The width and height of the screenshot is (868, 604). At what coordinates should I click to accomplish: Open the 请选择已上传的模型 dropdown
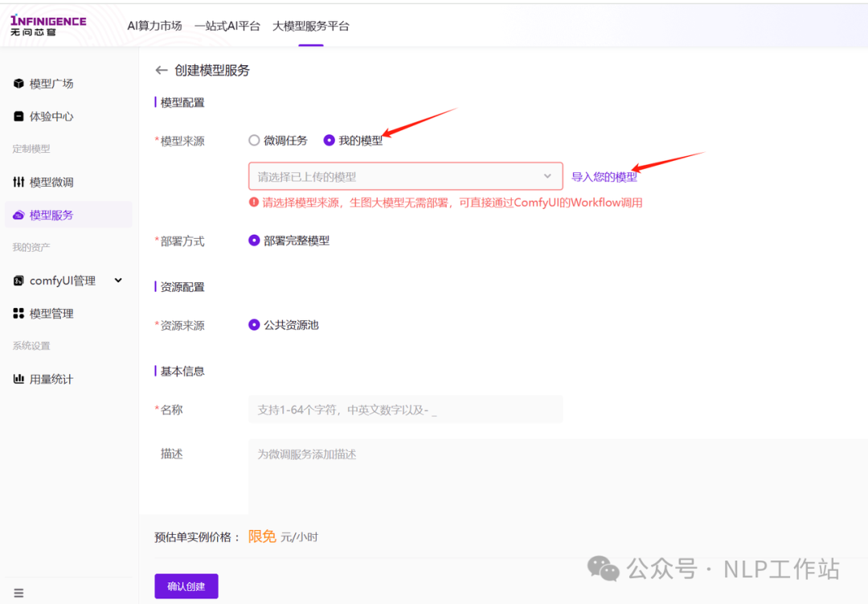406,176
